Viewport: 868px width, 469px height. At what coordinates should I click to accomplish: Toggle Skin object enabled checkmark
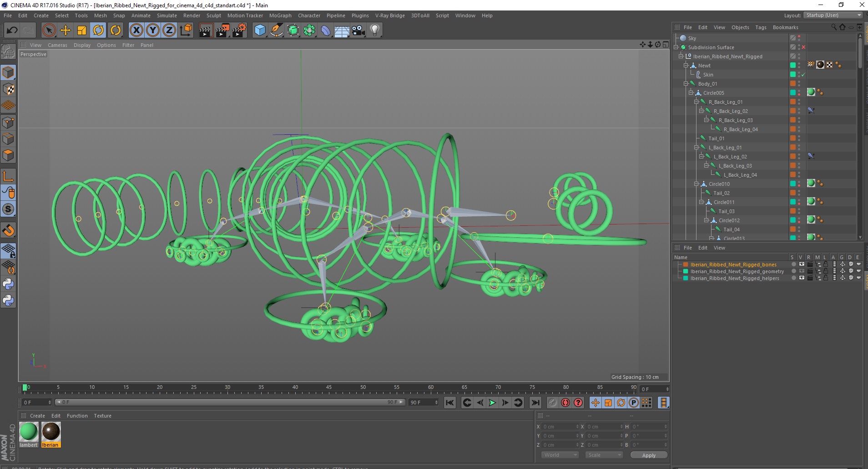pos(803,75)
